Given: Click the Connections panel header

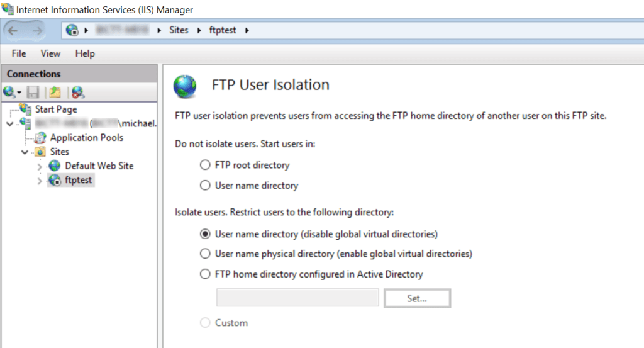Looking at the screenshot, I should (x=79, y=74).
